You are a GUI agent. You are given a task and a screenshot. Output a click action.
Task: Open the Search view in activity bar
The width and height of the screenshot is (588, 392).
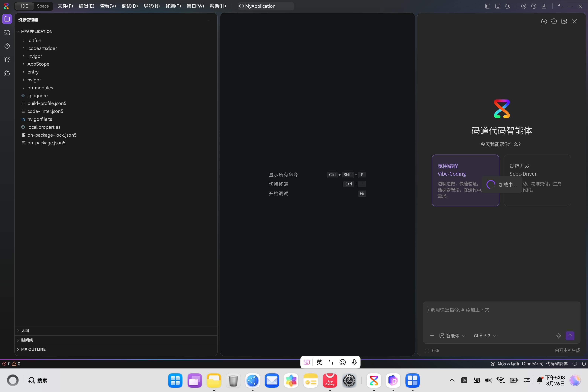7,32
